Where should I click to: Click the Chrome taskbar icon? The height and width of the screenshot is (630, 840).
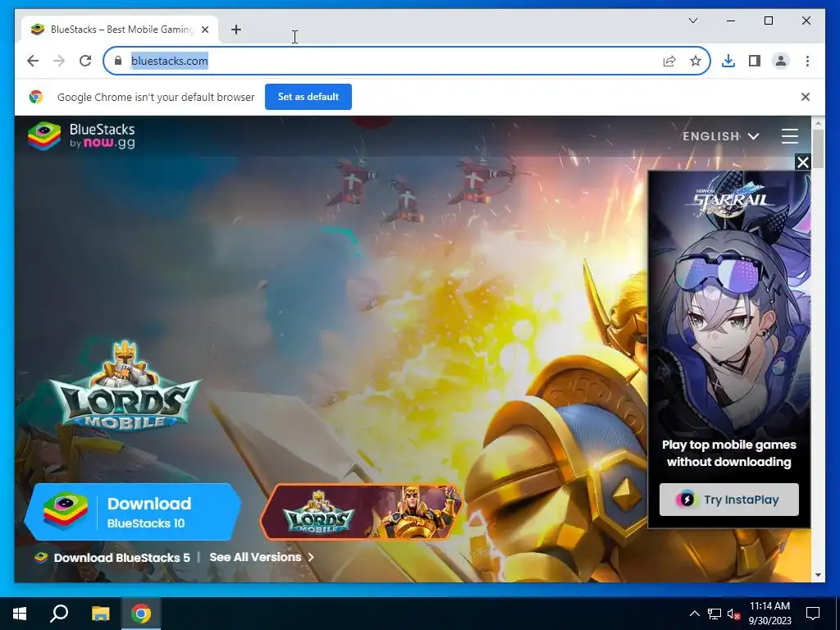pyautogui.click(x=141, y=614)
